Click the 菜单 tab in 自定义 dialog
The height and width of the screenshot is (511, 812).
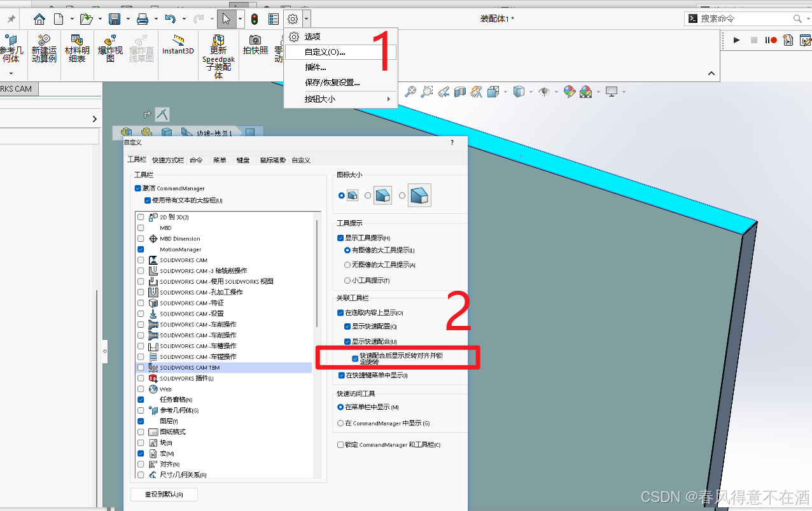(x=220, y=160)
